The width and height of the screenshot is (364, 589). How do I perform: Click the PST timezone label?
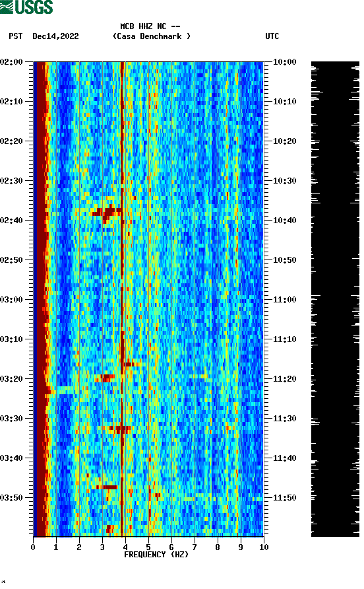[15, 36]
